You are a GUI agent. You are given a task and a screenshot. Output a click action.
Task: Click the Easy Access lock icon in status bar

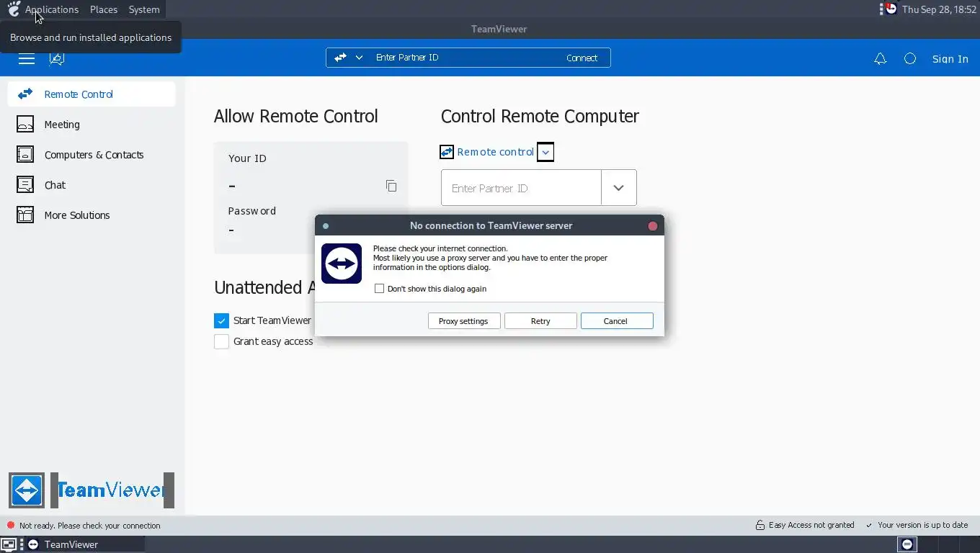coord(760,526)
